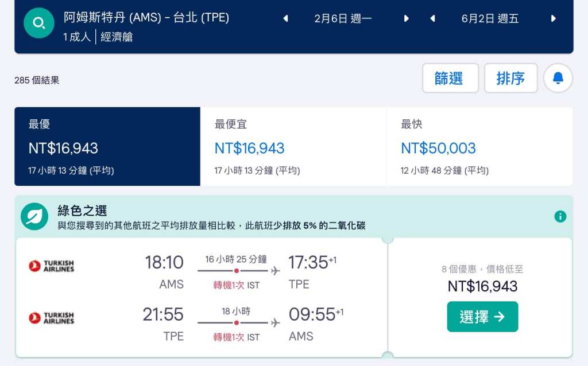This screenshot has width=588, height=366.
Task: Open the 篩選 filter options
Action: point(450,78)
